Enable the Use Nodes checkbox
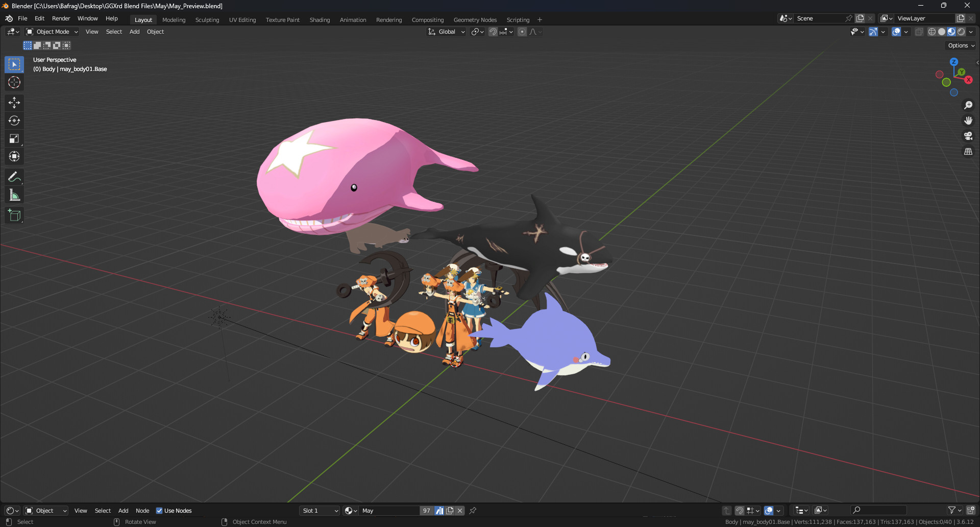 159,511
